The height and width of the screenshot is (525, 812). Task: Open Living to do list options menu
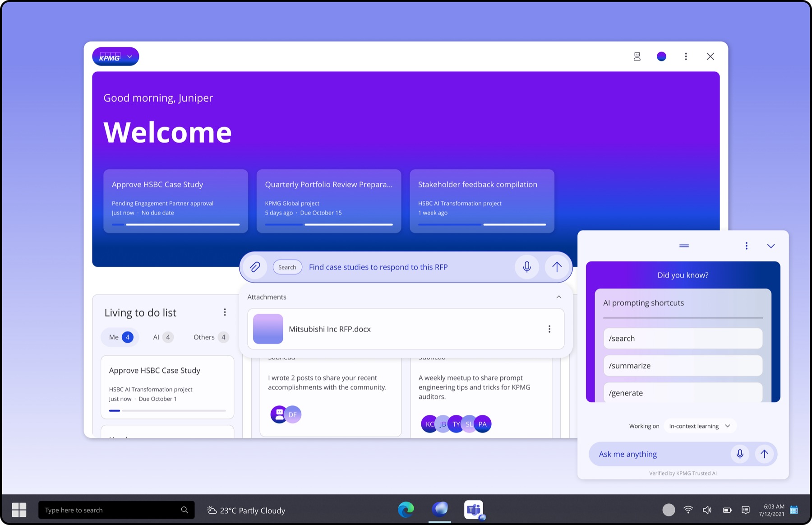(225, 312)
